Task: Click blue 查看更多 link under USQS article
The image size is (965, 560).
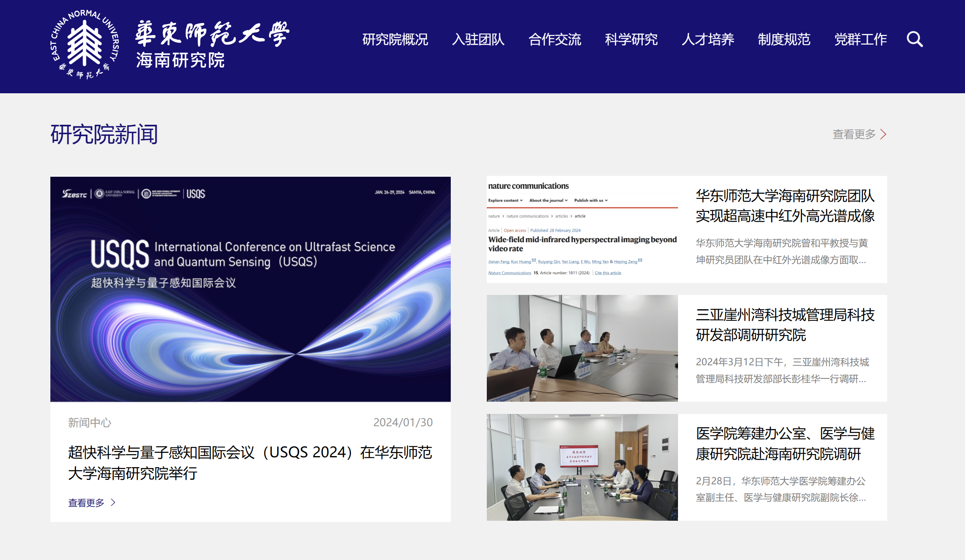Action: point(86,503)
